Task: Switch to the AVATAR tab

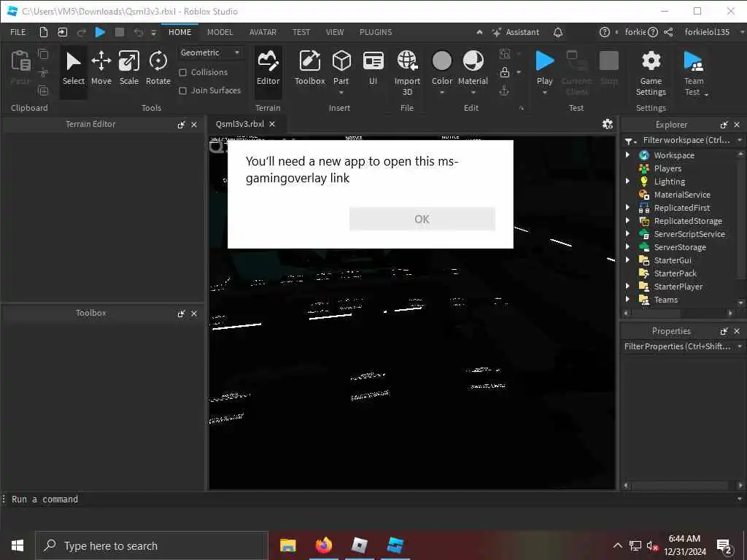Action: (263, 32)
